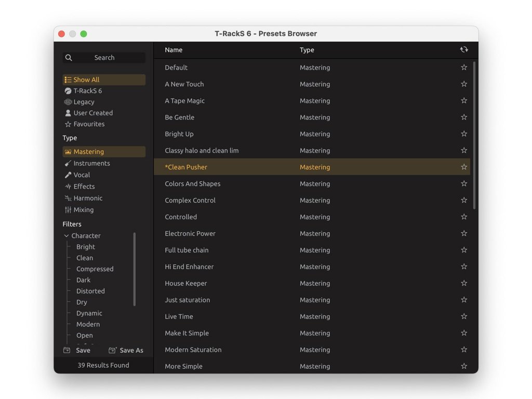Click the Legacy category icon
This screenshot has height=399, width=532.
(68, 102)
